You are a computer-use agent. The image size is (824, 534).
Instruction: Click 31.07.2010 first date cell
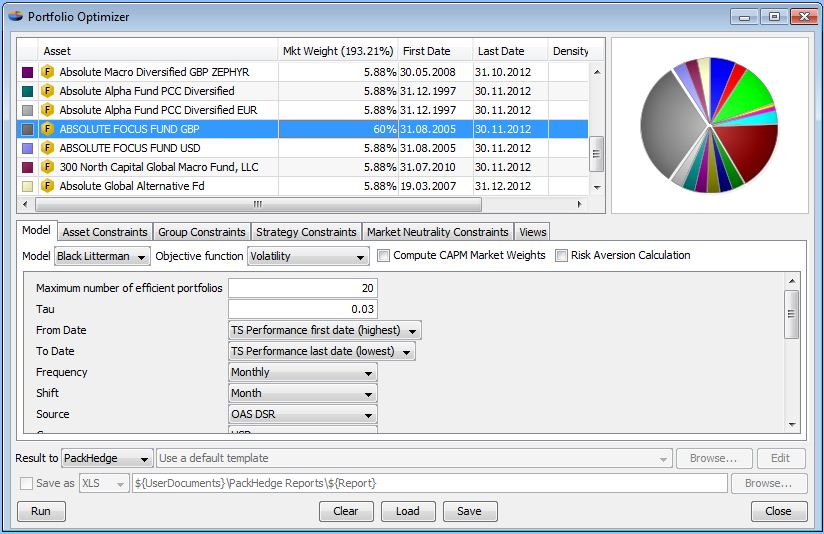(435, 167)
